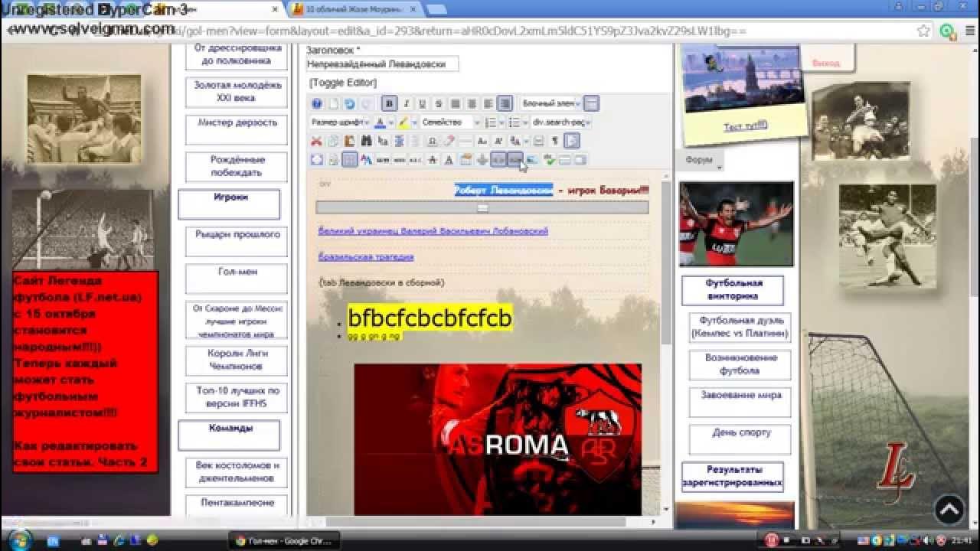Viewport: 980px width, 551px height.
Task: Click the spellcheck ABC icon
Action: click(549, 160)
